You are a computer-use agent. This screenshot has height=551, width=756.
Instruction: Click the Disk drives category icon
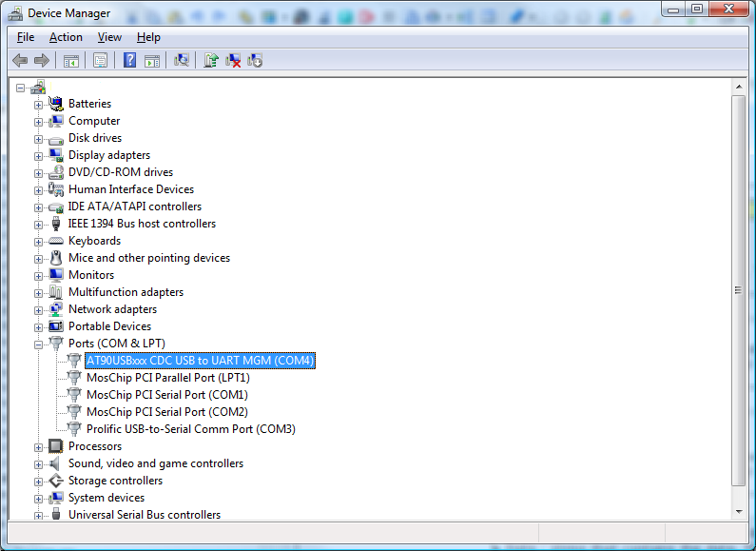pyautogui.click(x=56, y=140)
